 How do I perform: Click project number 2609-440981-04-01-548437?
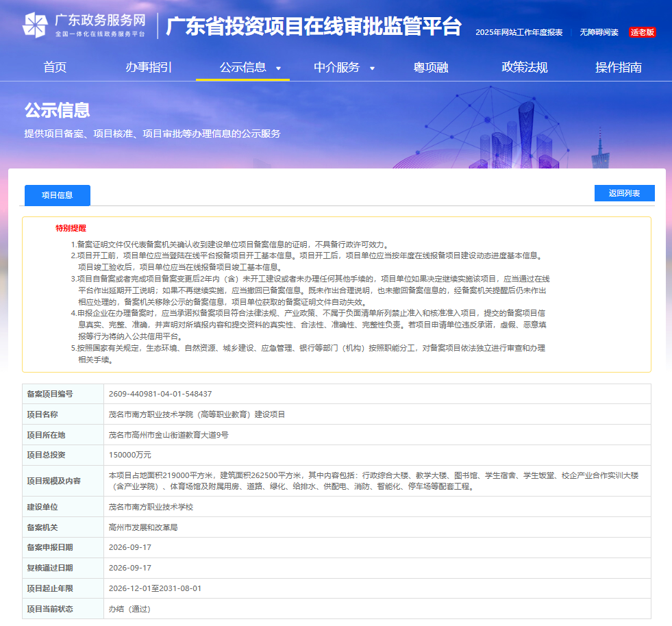click(160, 395)
